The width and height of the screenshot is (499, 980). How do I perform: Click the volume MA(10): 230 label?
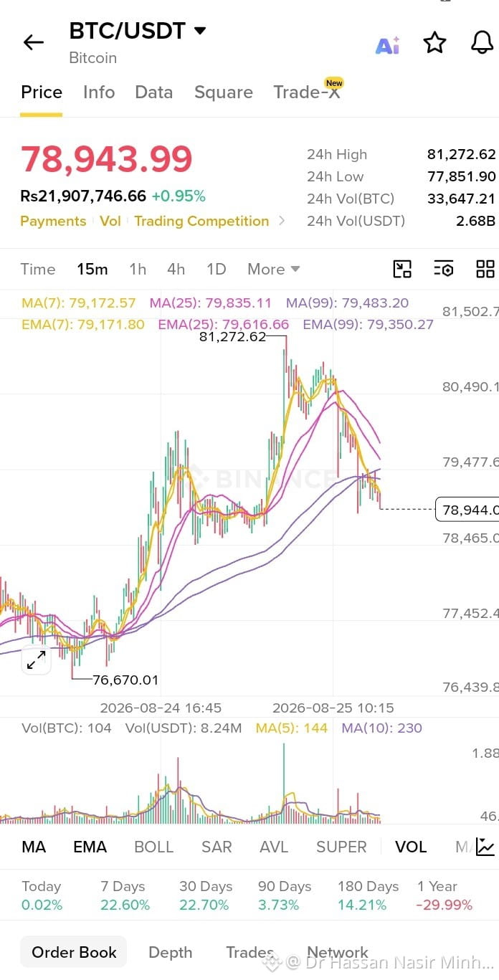[382, 728]
